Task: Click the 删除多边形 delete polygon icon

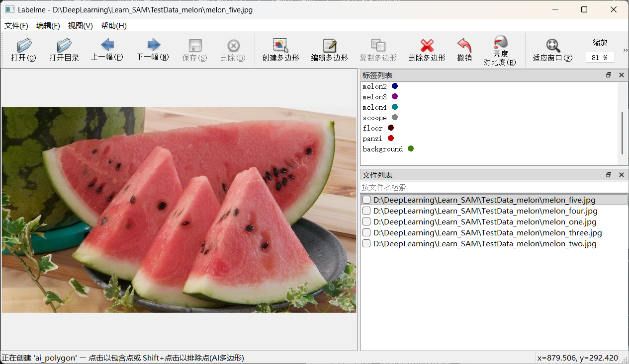Action: tap(427, 50)
